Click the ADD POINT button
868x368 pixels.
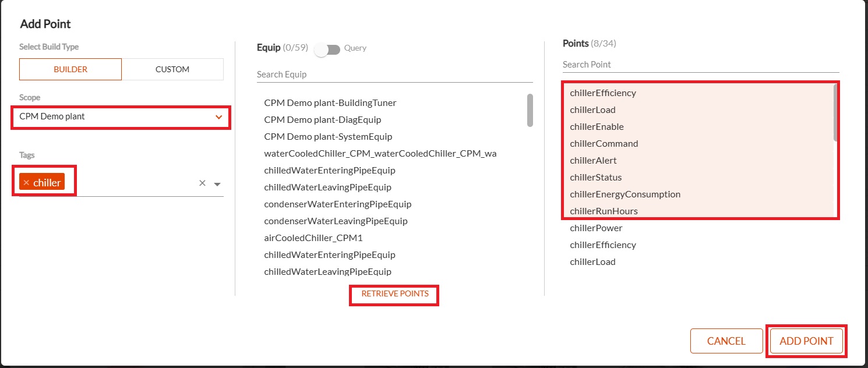pos(806,341)
